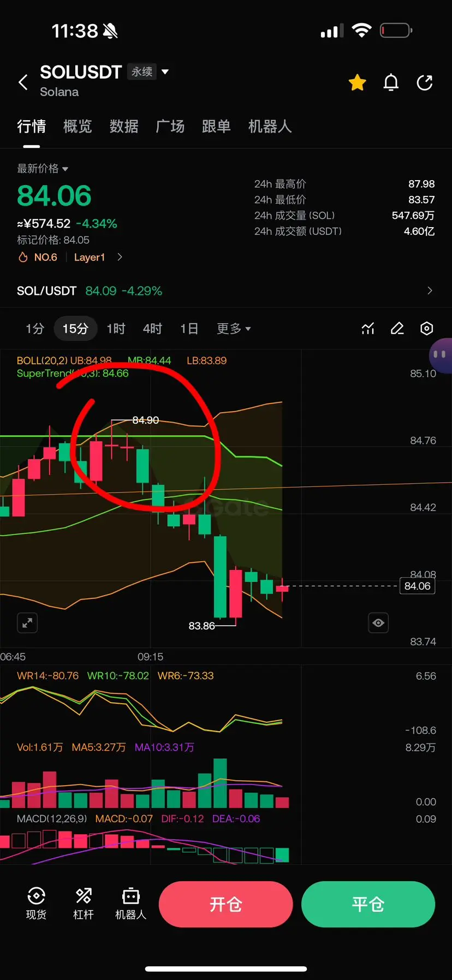The image size is (452, 980).
Task: Open the bottom 机器人 bot icon
Action: coord(131,904)
